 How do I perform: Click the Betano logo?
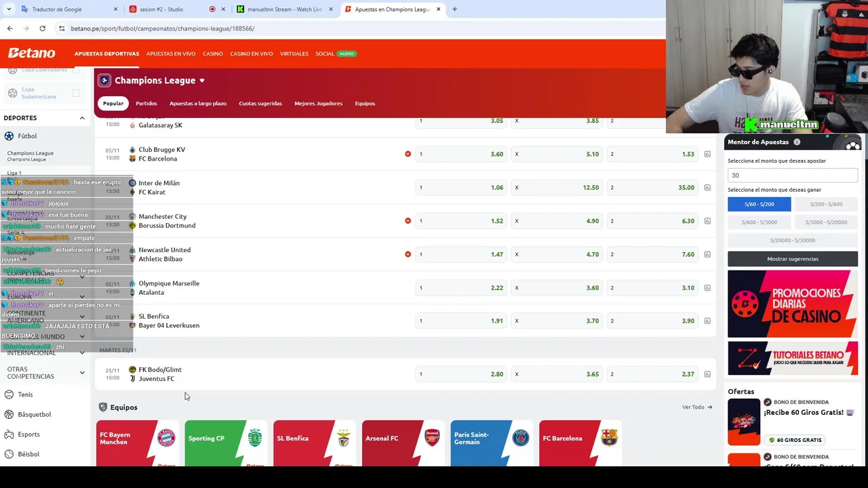[x=31, y=54]
